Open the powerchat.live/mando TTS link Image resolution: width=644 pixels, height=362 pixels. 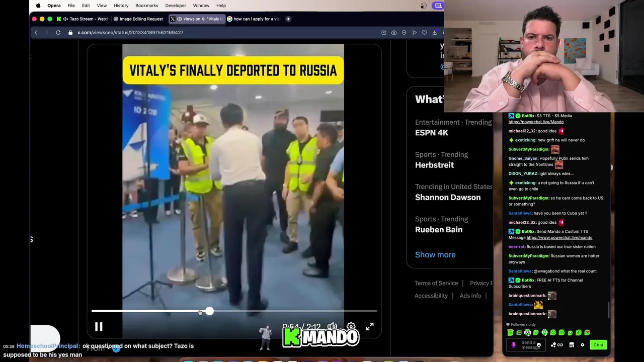559,237
